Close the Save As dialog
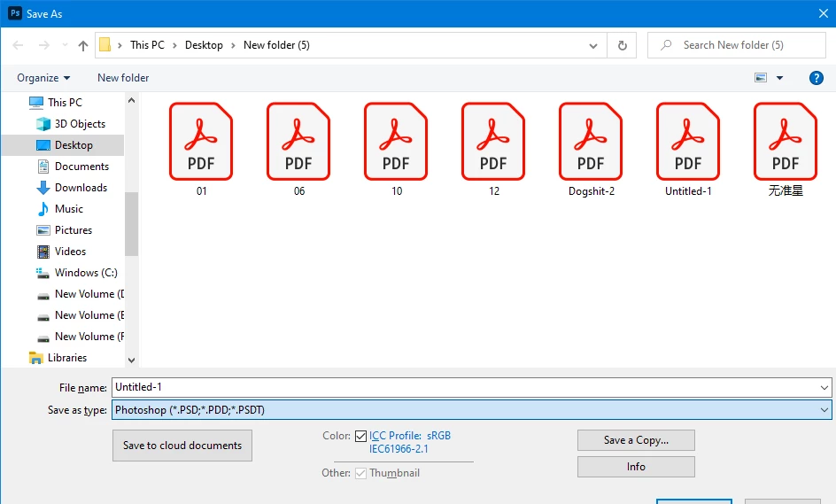Image resolution: width=836 pixels, height=504 pixels. 824,13
